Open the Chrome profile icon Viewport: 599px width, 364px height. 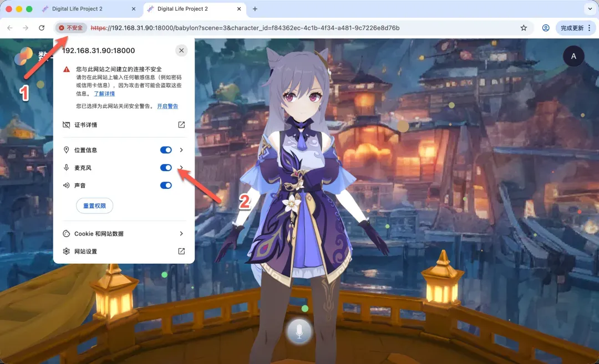[x=546, y=28]
